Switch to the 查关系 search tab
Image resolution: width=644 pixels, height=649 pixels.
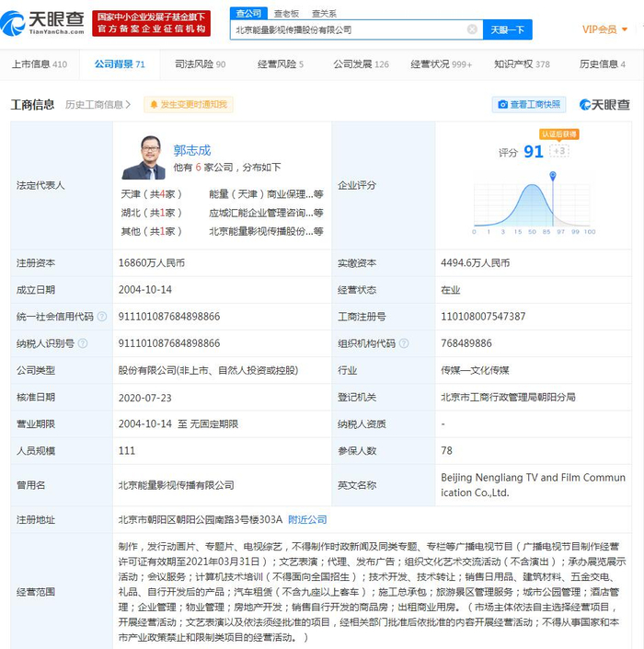click(324, 14)
